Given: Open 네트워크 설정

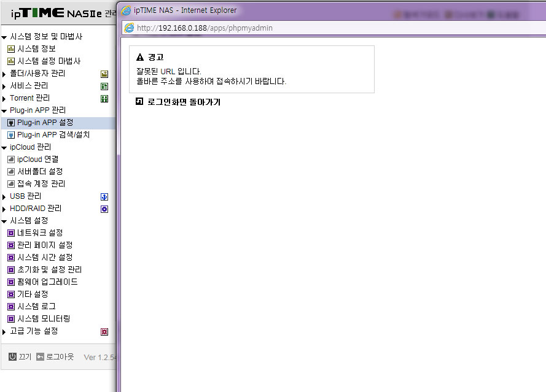Looking at the screenshot, I should 40,233.
